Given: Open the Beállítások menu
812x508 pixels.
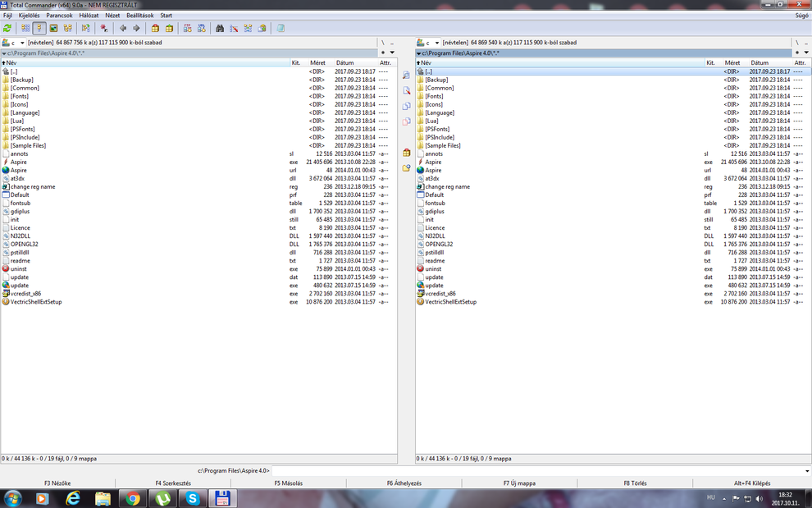Looking at the screenshot, I should [x=139, y=15].
